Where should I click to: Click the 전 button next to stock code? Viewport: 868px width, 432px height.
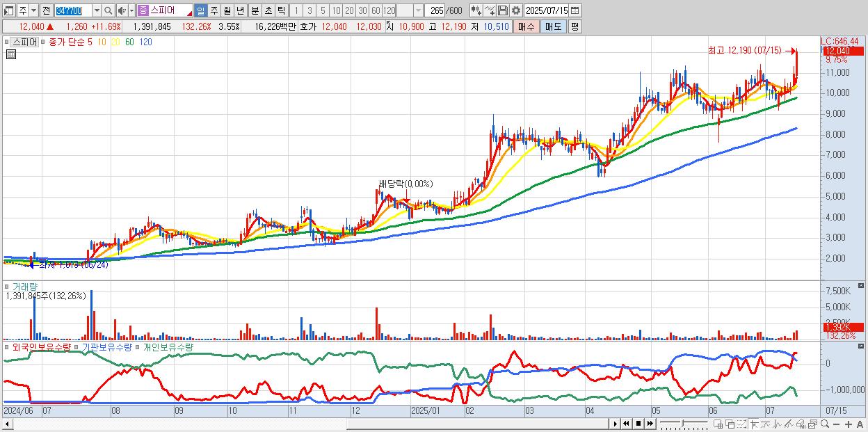tap(47, 10)
